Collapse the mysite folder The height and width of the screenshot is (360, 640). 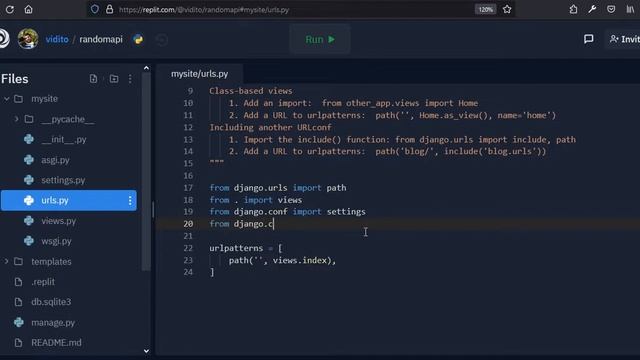[x=7, y=99]
